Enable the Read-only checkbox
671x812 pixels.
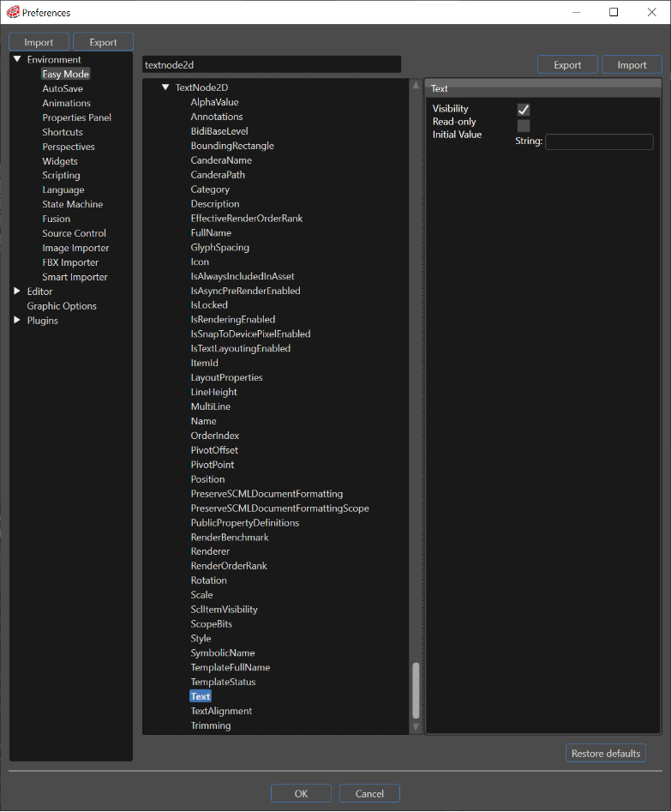tap(524, 126)
